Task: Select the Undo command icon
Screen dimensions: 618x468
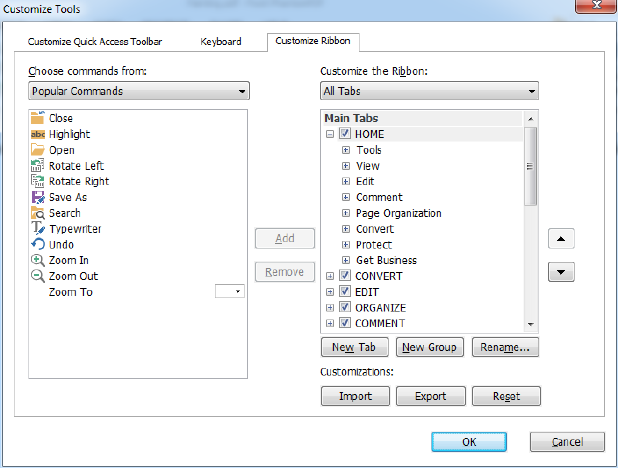Action: [x=38, y=244]
